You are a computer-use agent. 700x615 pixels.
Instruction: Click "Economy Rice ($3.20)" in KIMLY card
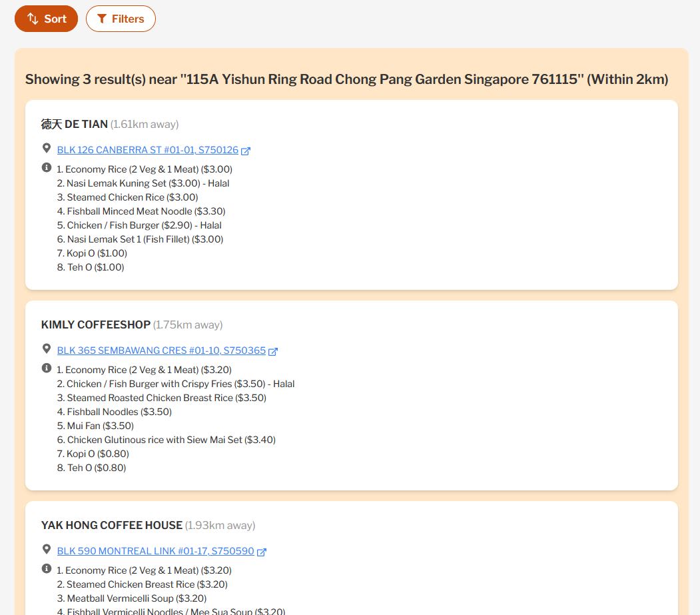coord(145,370)
